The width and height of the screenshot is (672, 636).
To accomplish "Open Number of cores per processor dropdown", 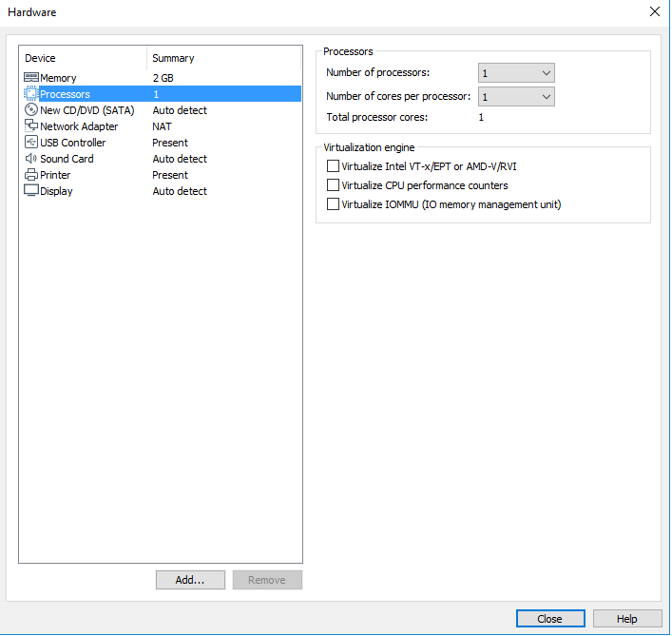I will click(516, 96).
